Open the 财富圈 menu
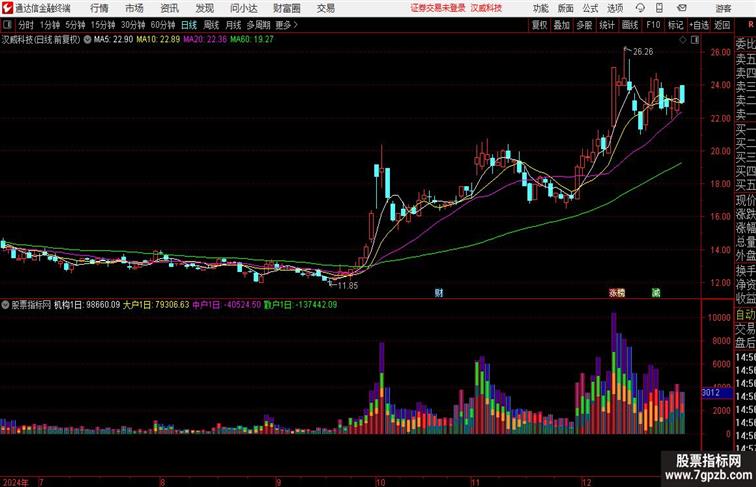This screenshot has height=487, width=756. [x=286, y=8]
